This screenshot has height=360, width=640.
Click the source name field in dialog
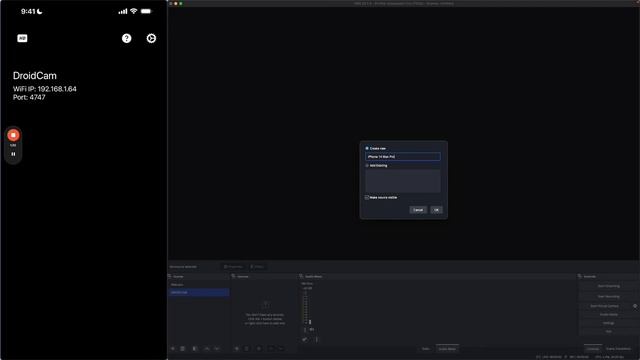[402, 157]
